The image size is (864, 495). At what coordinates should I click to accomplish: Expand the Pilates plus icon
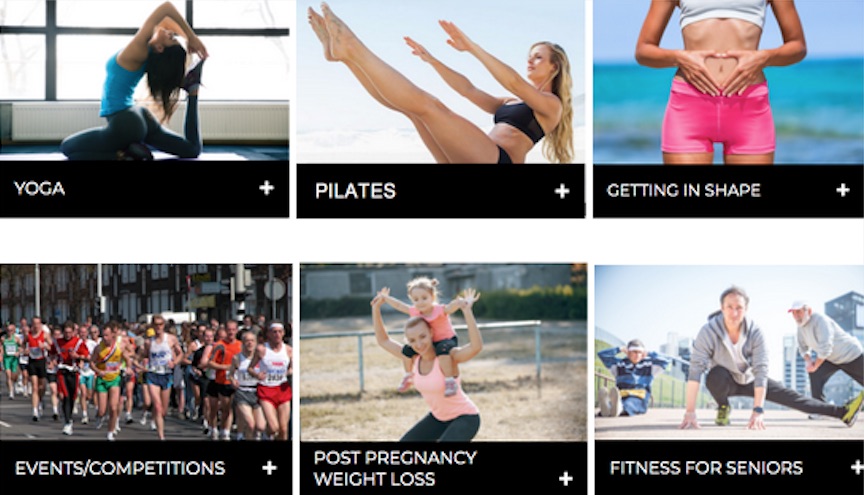coord(561,191)
